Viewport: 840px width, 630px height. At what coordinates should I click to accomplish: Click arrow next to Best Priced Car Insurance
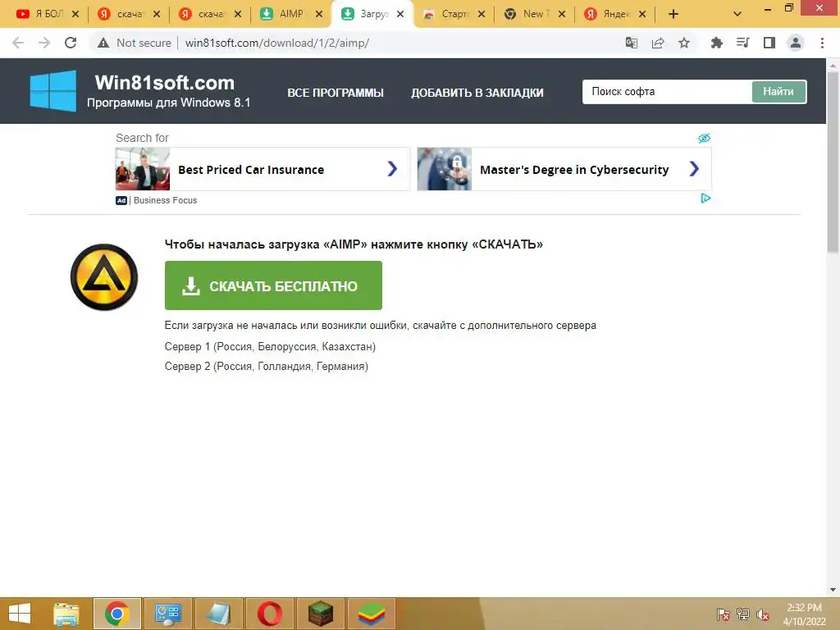pos(392,169)
